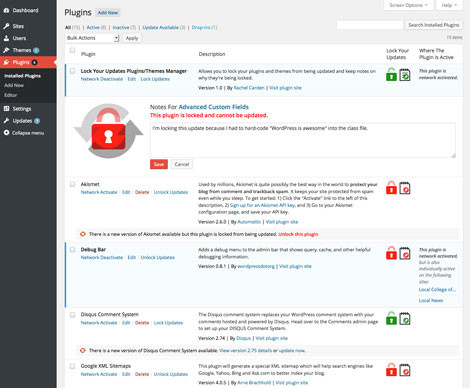The image size is (470, 388).
Task: Expand the Screen Options panel
Action: (x=408, y=5)
